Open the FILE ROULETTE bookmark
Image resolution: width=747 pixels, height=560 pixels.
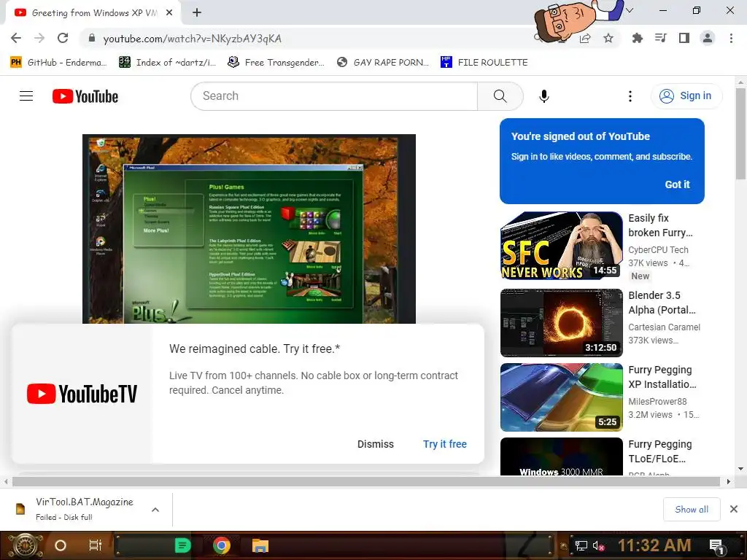coord(484,63)
